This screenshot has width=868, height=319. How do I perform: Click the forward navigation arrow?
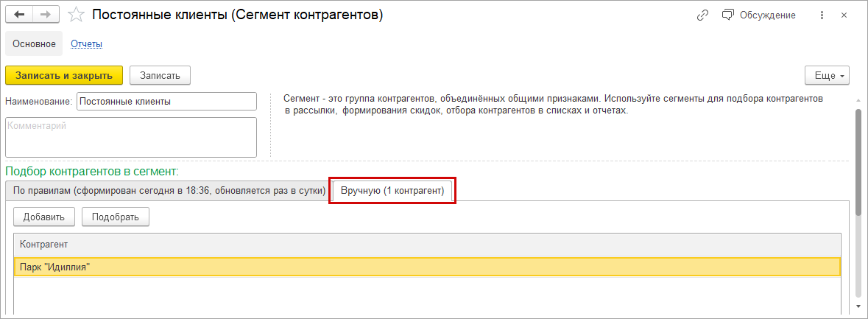[46, 15]
